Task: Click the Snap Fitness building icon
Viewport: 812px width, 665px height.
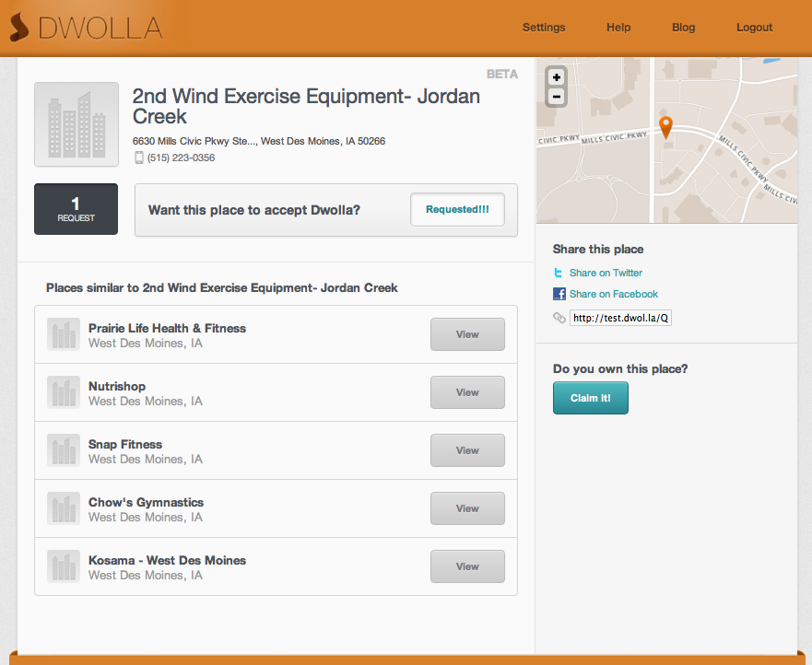Action: pos(64,450)
